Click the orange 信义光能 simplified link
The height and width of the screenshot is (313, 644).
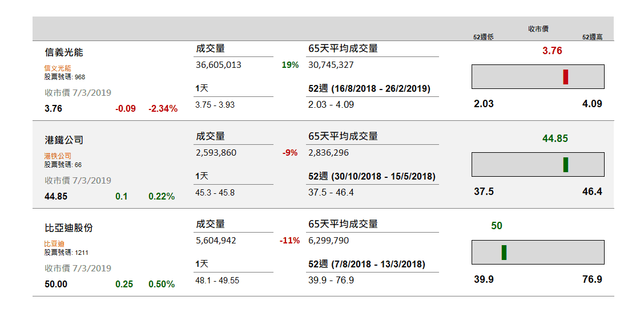pyautogui.click(x=58, y=68)
